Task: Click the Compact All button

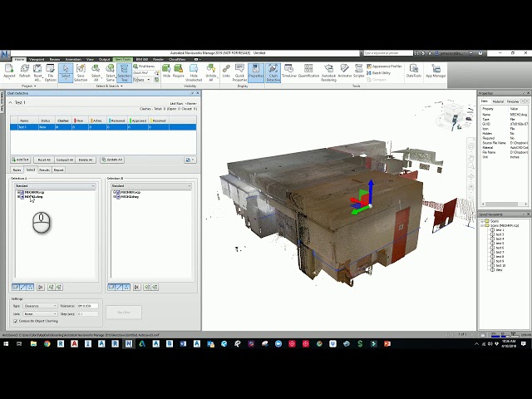Action: click(65, 160)
